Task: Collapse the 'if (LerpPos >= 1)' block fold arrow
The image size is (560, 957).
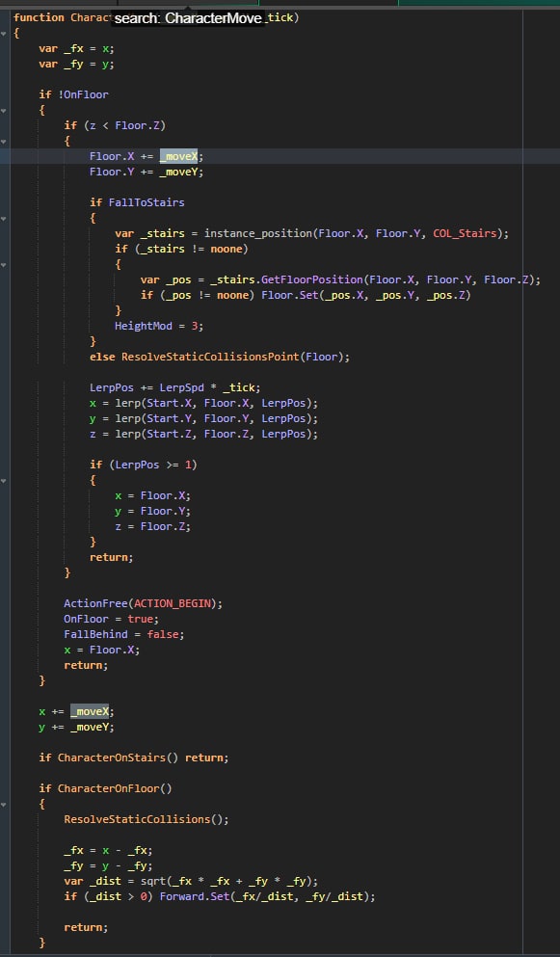Action: [x=4, y=480]
